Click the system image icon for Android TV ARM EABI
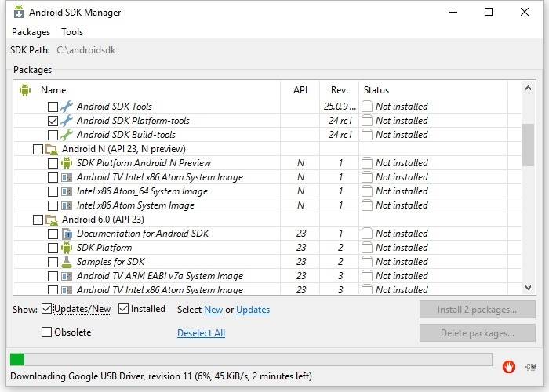Image resolution: width=549 pixels, height=392 pixels. [67, 276]
